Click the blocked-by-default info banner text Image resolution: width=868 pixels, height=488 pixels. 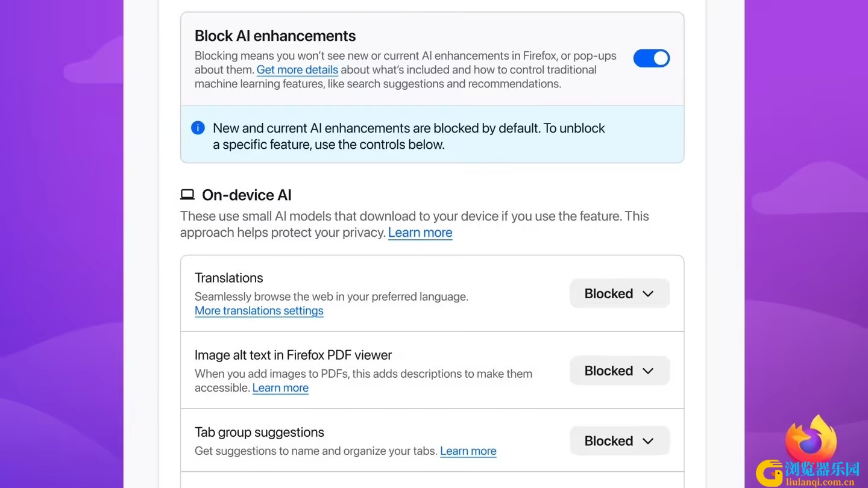coord(409,136)
